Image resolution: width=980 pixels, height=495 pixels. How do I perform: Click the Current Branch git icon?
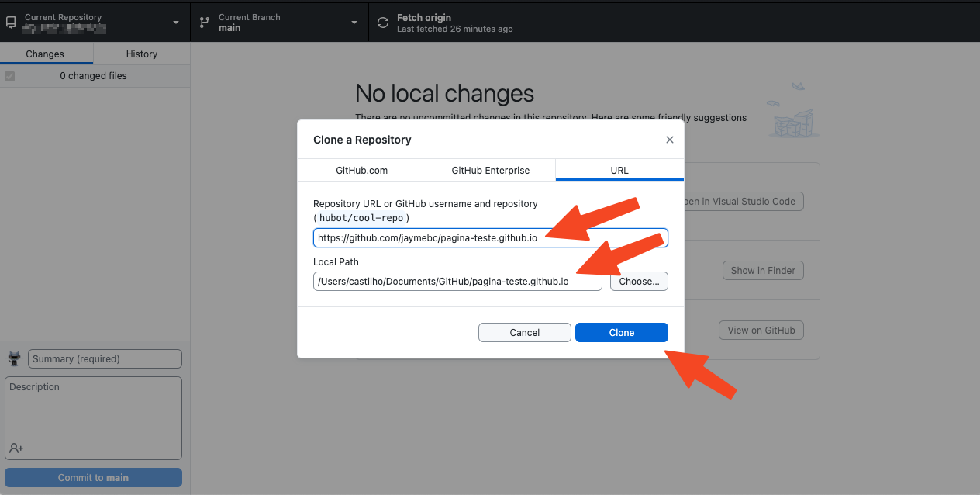pyautogui.click(x=205, y=23)
